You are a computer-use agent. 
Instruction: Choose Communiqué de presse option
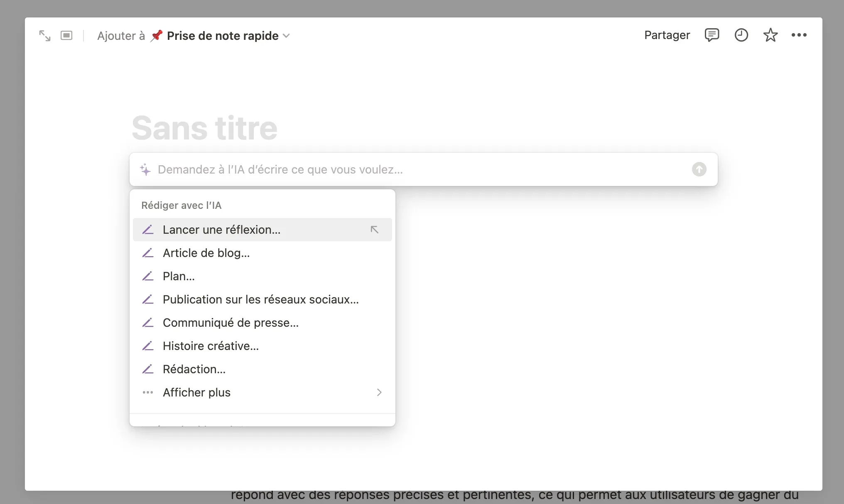(x=231, y=323)
